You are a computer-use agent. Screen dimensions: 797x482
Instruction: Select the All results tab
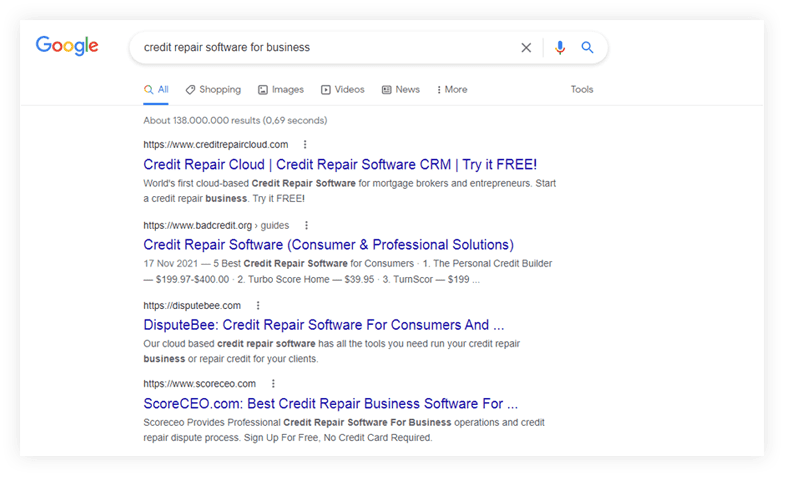(x=156, y=89)
